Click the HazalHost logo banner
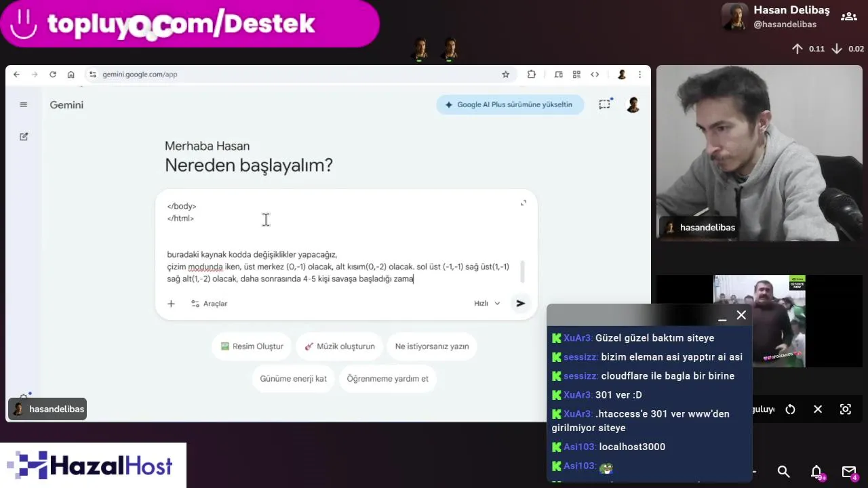Screen dimensions: 868x488 (x=93, y=466)
